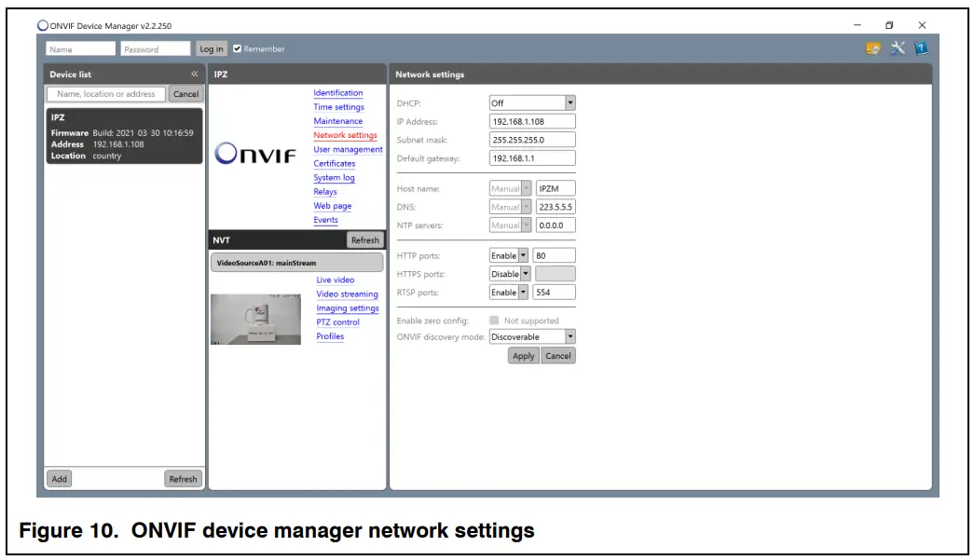The image size is (974, 560).
Task: Click the HTTPS port field
Action: pyautogui.click(x=556, y=274)
